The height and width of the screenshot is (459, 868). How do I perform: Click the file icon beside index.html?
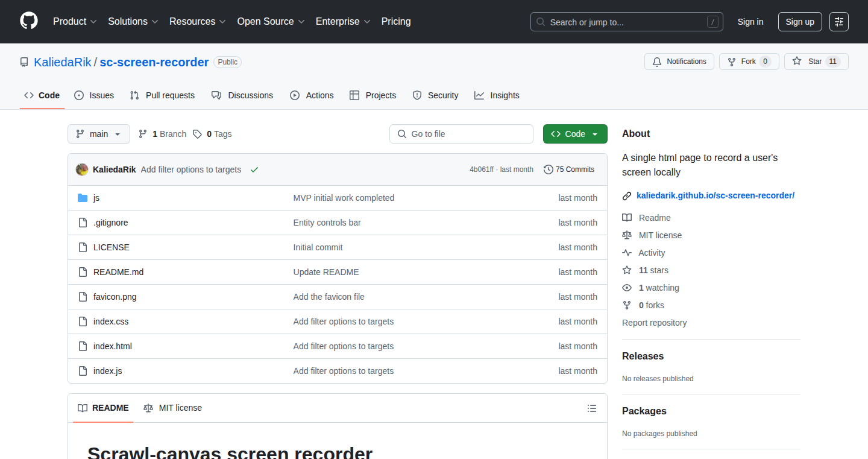[83, 346]
